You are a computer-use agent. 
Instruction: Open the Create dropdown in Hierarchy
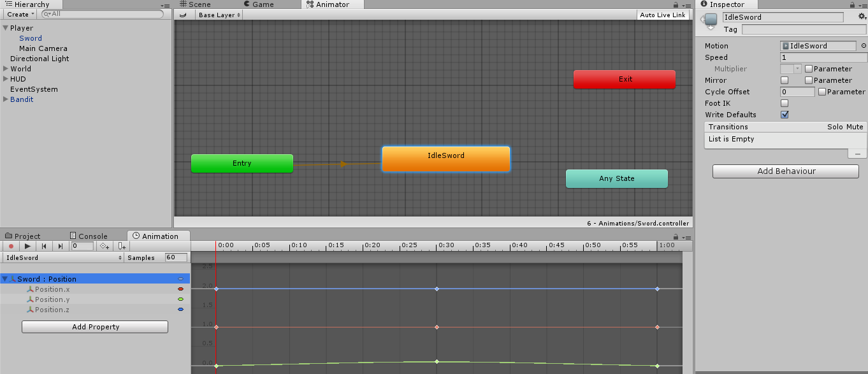[21, 14]
